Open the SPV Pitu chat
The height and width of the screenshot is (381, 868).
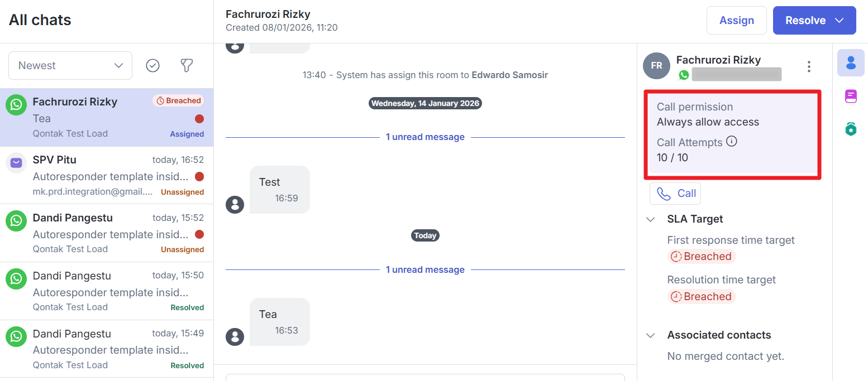click(106, 175)
